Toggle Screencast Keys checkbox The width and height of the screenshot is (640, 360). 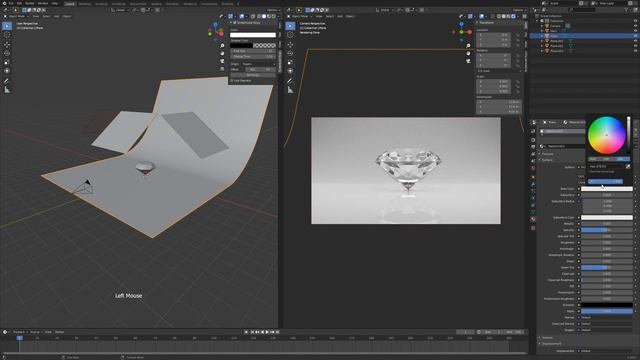click(x=234, y=23)
